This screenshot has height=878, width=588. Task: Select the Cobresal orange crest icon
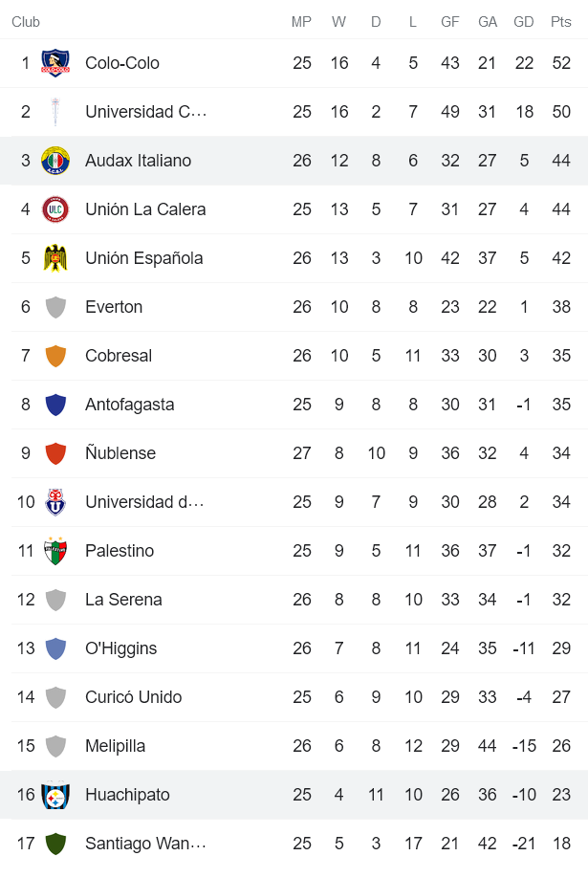[54, 355]
